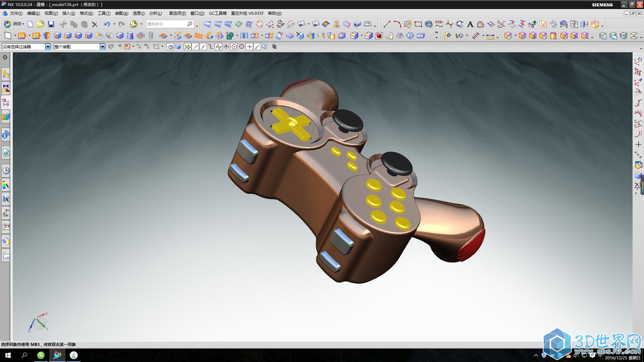Open the Command Finder wrench icon
This screenshot has width=644, height=362.
click(134, 24)
